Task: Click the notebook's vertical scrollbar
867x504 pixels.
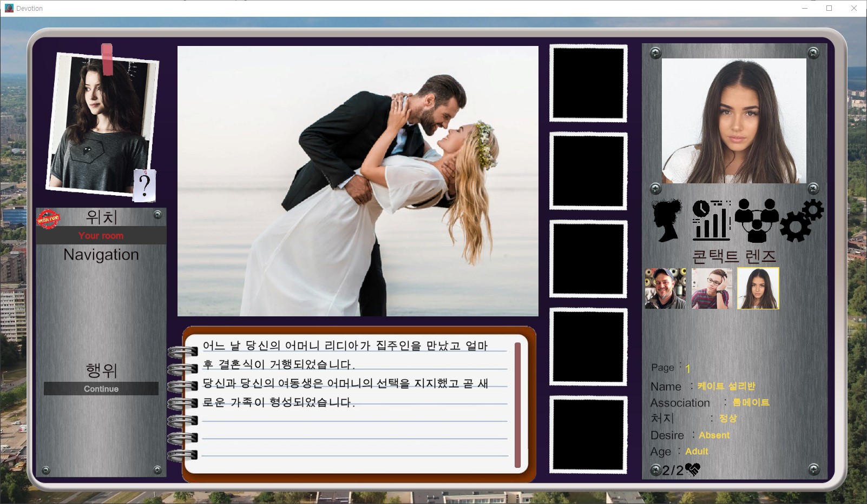Action: pos(517,404)
